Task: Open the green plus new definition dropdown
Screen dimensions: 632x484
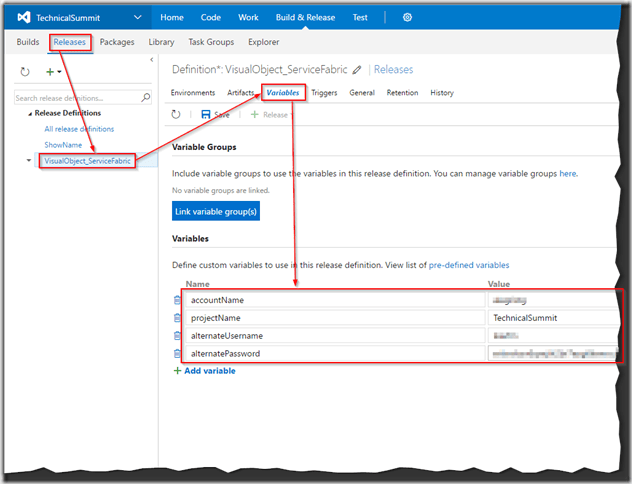Action: click(52, 72)
